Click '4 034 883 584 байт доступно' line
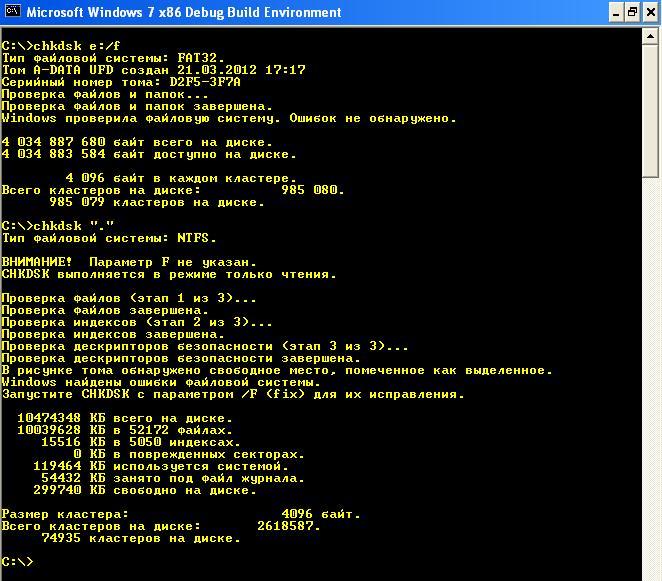This screenshot has width=662, height=581. pyautogui.click(x=149, y=154)
